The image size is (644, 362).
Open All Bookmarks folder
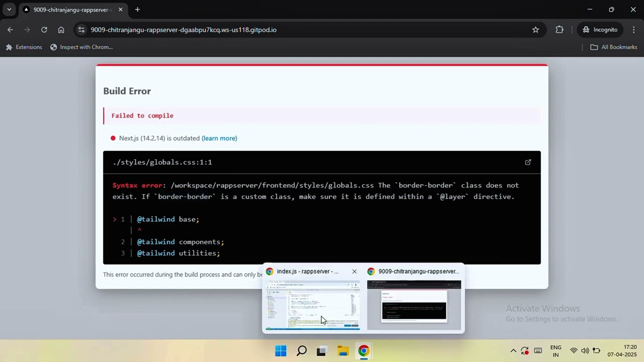click(614, 47)
